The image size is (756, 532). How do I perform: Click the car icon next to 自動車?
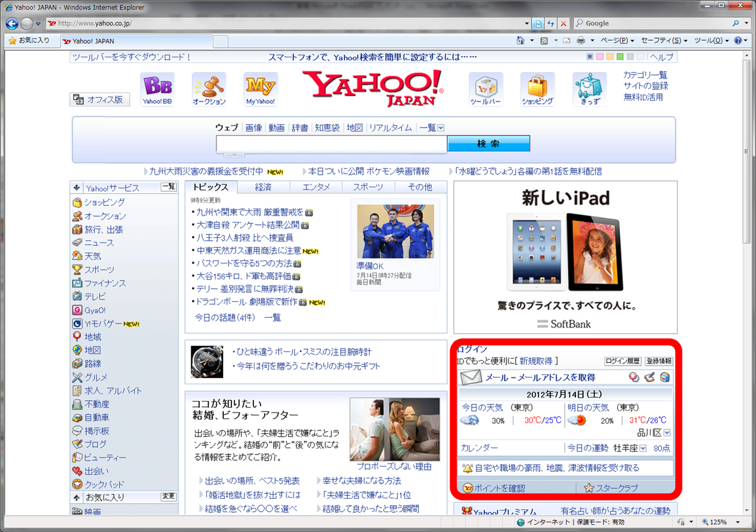pyautogui.click(x=77, y=417)
